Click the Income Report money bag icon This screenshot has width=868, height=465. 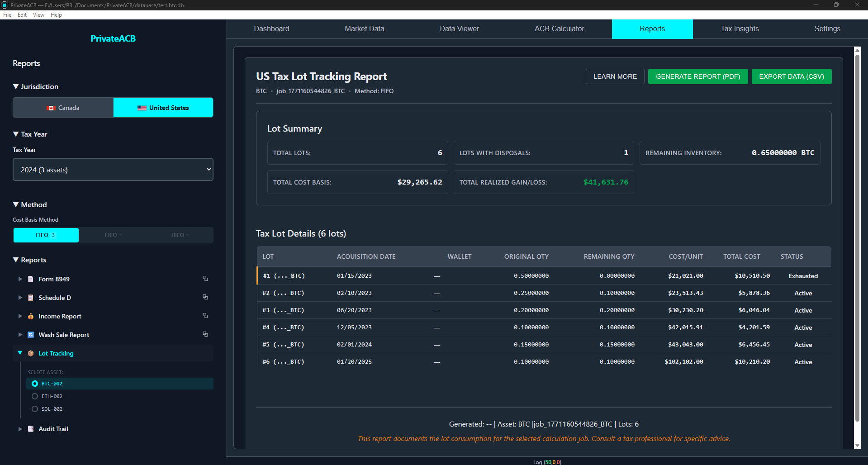[x=30, y=316]
